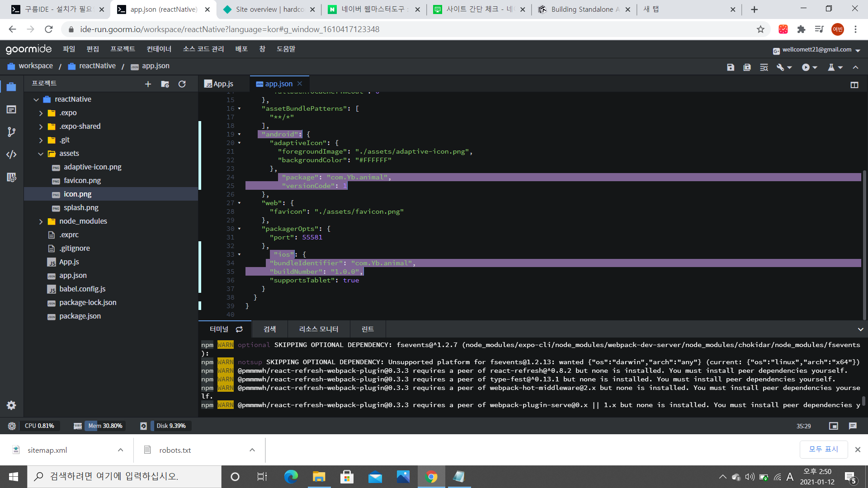Collapse the android block fold arrow
The height and width of the screenshot is (488, 868).
239,134
